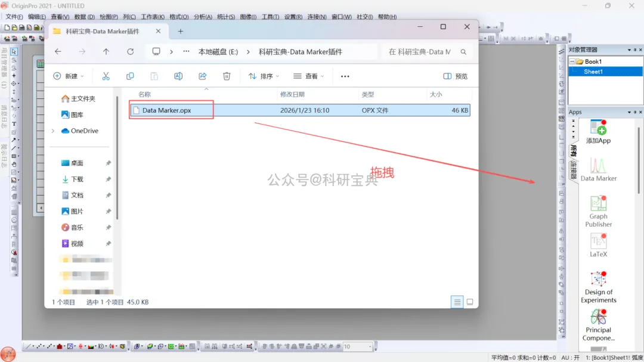Toggle the 预览 preview pane button
The height and width of the screenshot is (362, 644).
[456, 76]
